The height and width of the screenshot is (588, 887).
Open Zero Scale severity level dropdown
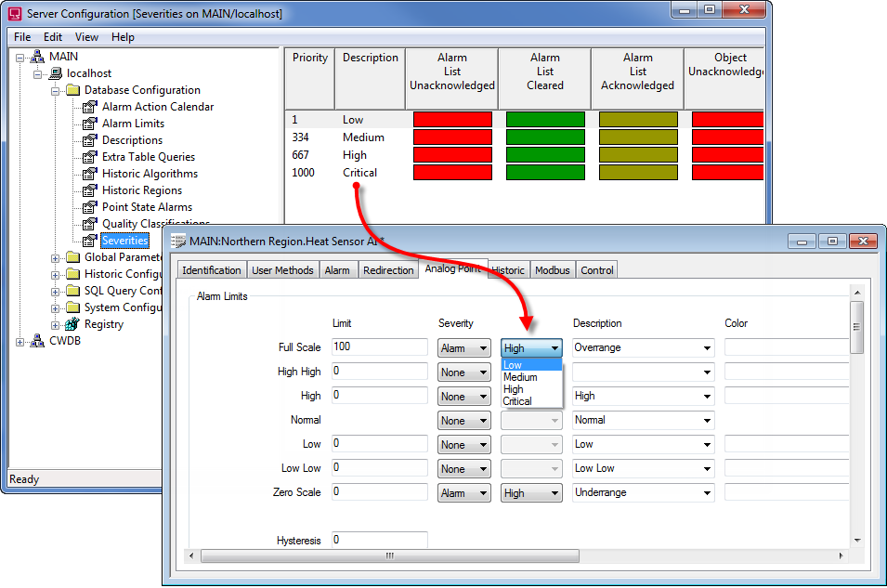(554, 493)
